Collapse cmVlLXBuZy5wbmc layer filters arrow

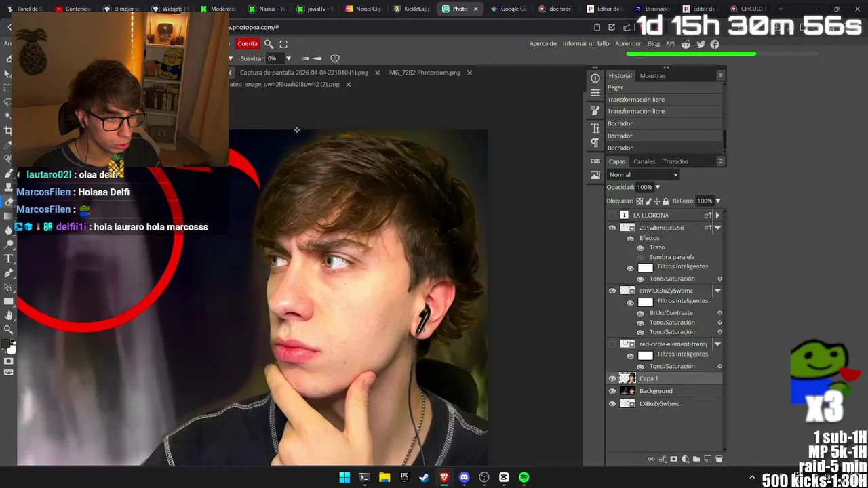(x=717, y=291)
